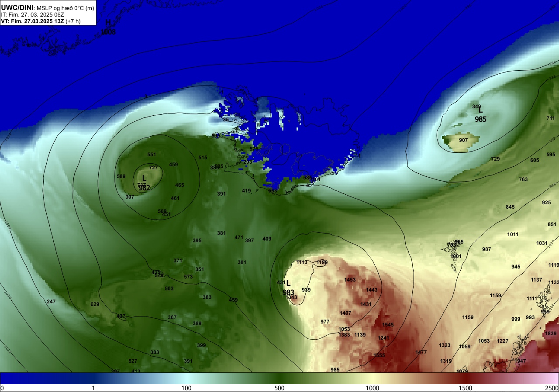Click the 349 height value

[476, 107]
